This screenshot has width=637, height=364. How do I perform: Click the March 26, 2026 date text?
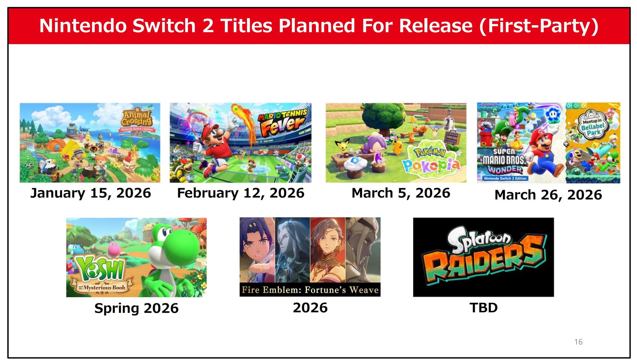[548, 195]
